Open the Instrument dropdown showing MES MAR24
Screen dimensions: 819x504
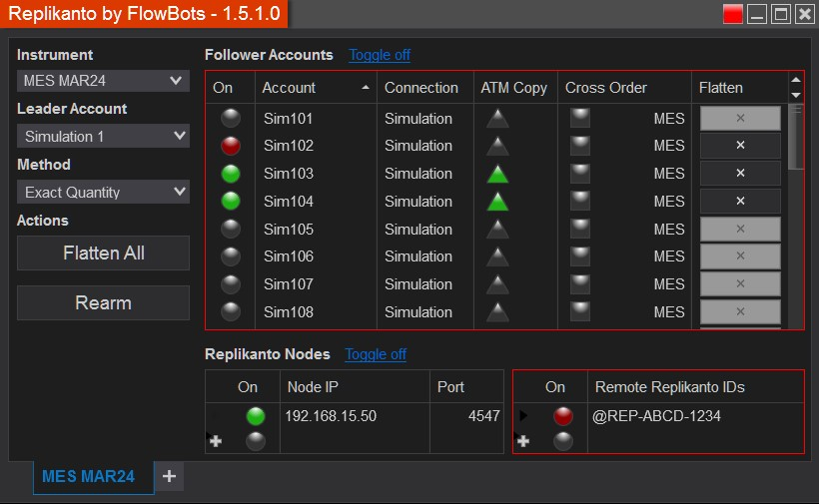103,81
